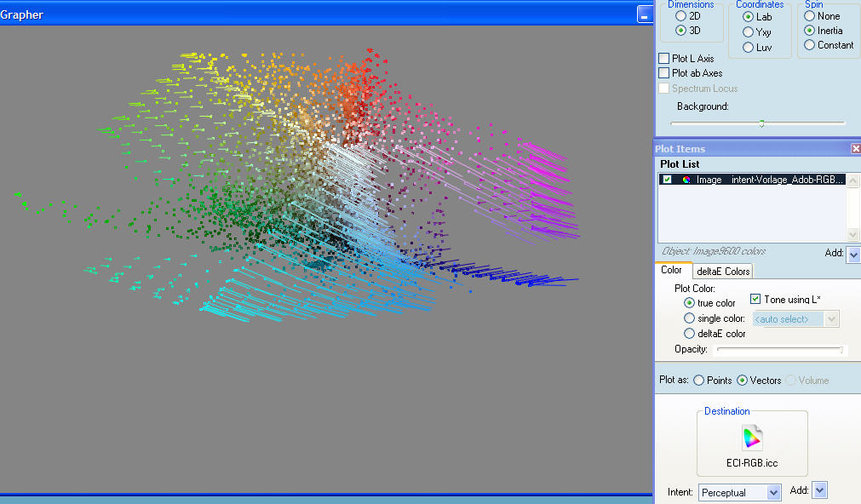
Task: Choose Yxy coordinates option
Action: (x=748, y=31)
